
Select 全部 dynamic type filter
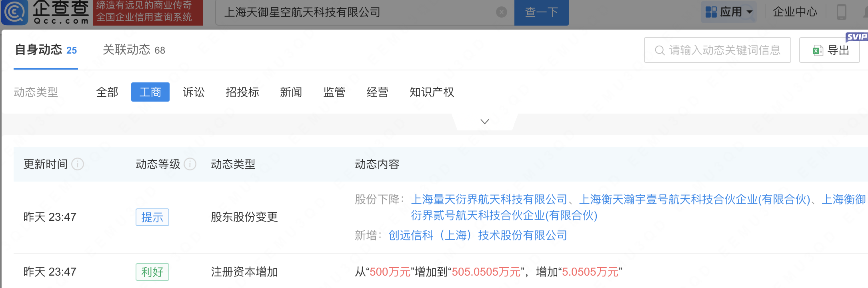[107, 92]
